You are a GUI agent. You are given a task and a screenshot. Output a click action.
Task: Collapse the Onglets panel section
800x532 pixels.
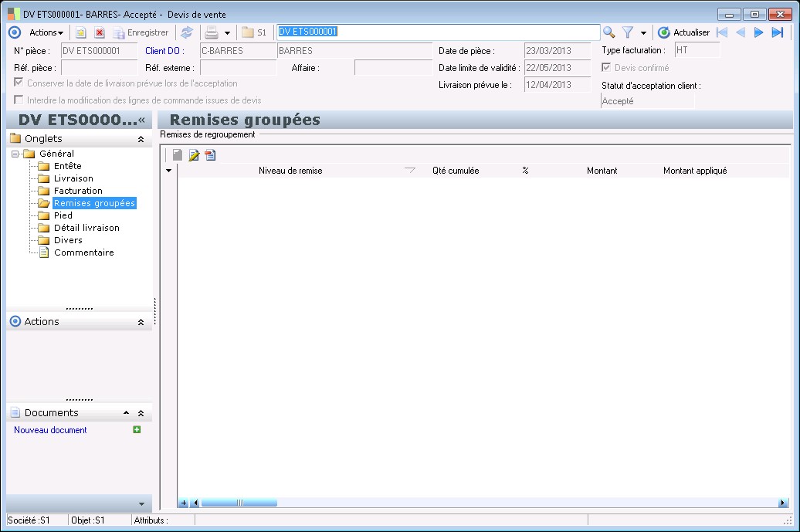141,139
